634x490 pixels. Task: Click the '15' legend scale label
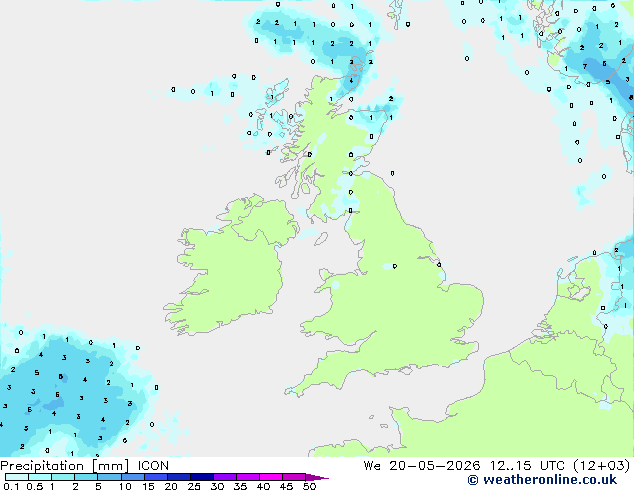(148, 486)
